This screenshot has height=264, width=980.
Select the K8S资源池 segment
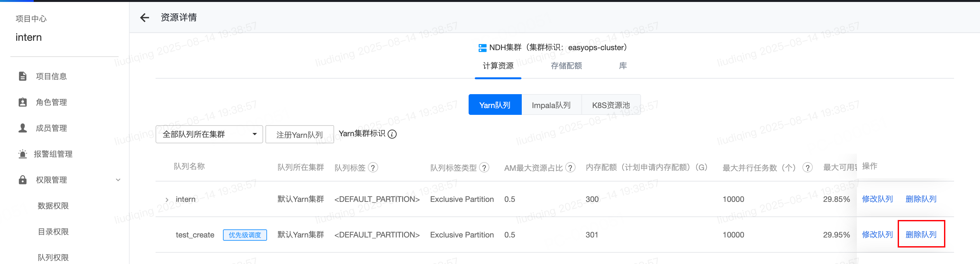tap(611, 105)
